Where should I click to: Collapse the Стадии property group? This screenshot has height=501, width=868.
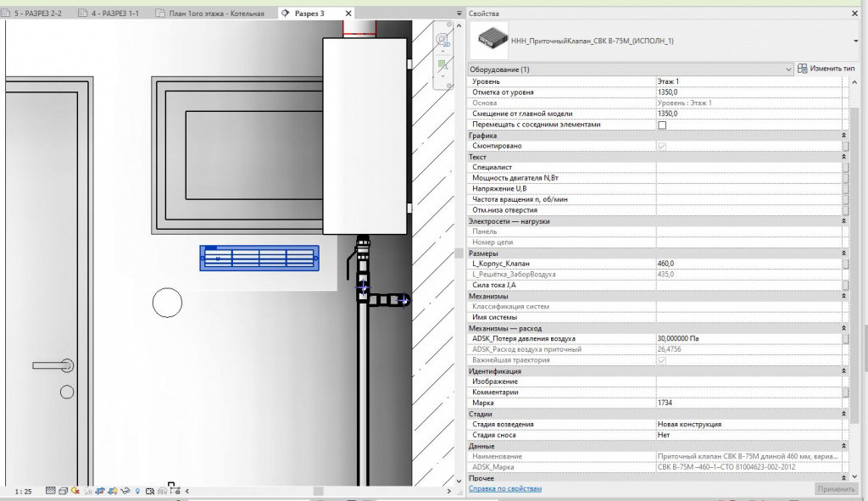click(843, 414)
